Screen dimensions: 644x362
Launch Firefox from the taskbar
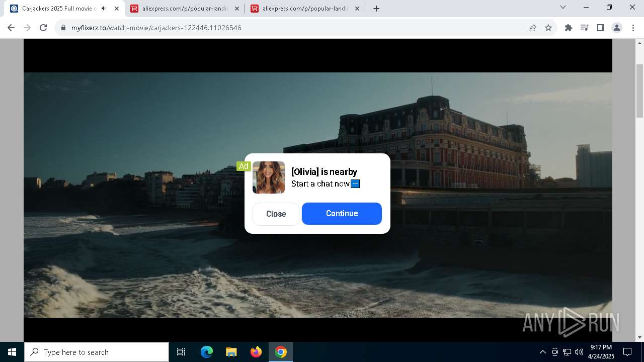(256, 352)
